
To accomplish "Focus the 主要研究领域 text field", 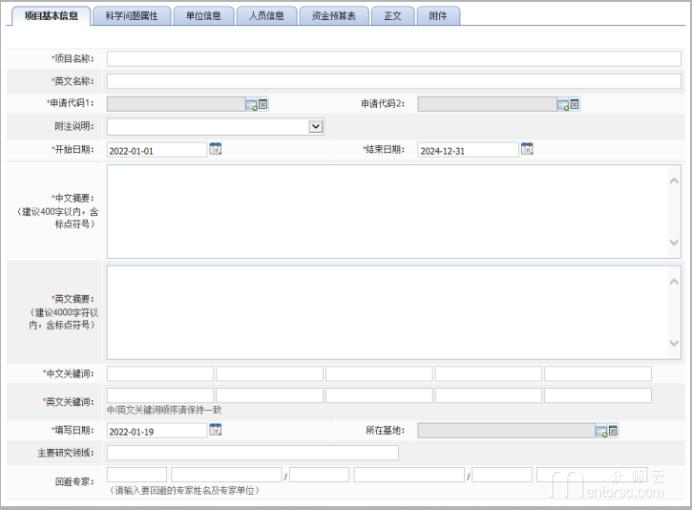I will pyautogui.click(x=252, y=453).
